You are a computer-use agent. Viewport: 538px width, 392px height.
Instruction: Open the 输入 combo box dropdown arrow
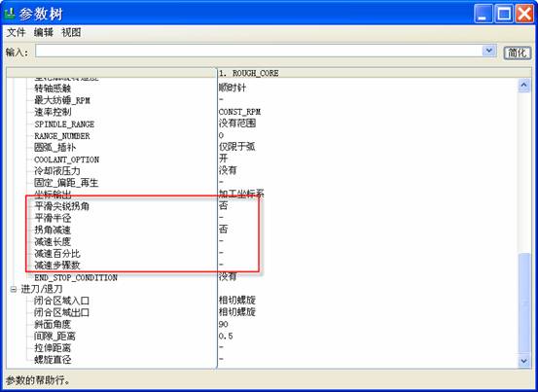pos(489,51)
